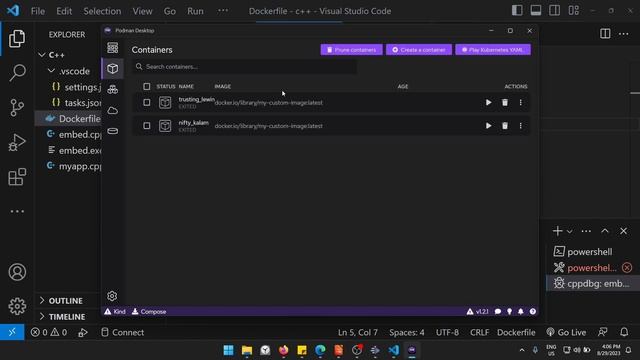This screenshot has height=360, width=640.
Task: Open VS Code View menu
Action: [x=142, y=11]
